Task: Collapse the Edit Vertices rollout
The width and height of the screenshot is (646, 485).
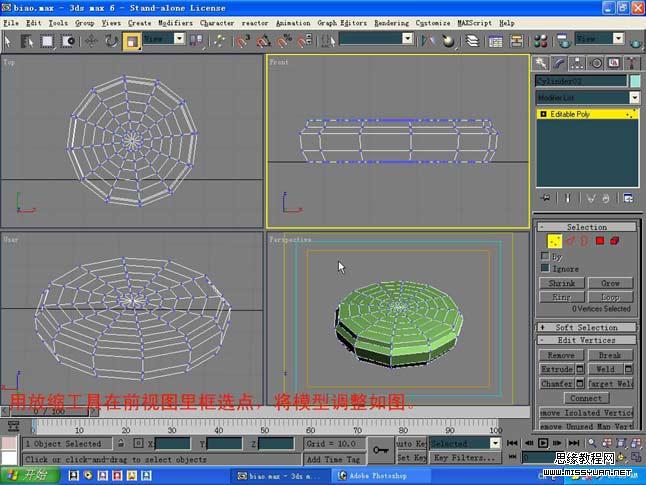Action: point(587,340)
